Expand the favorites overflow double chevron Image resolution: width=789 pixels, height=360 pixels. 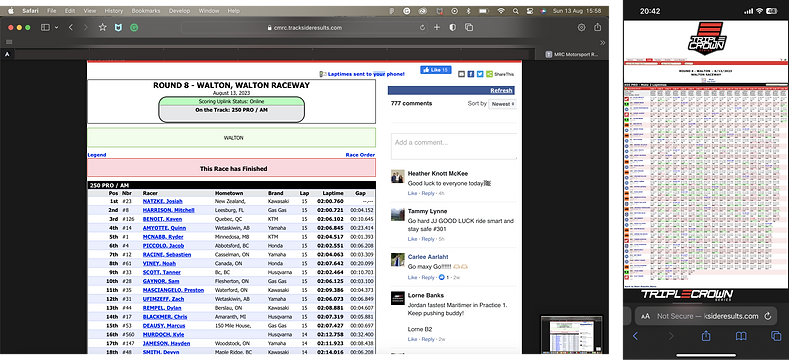pyautogui.click(x=602, y=42)
